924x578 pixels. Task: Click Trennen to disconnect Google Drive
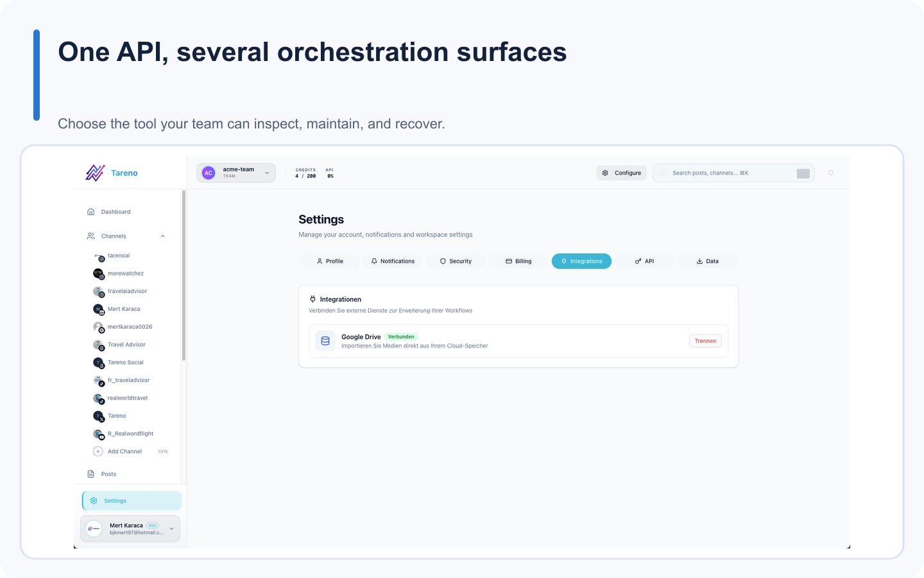(705, 341)
